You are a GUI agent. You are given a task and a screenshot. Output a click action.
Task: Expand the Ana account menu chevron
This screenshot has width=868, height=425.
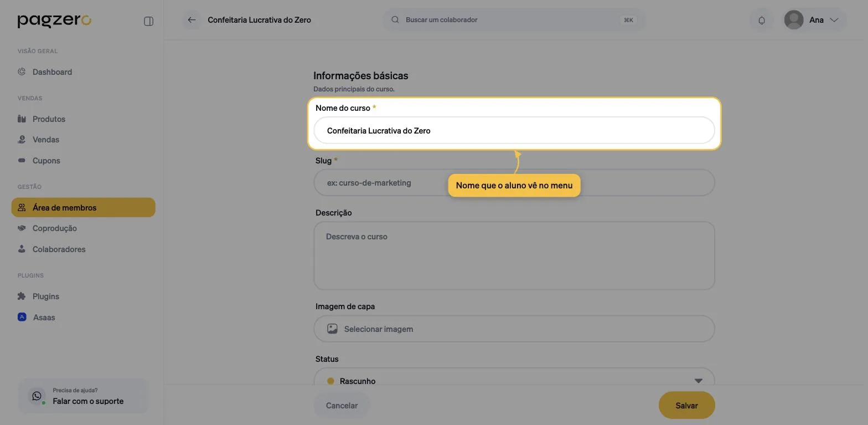pyautogui.click(x=834, y=20)
